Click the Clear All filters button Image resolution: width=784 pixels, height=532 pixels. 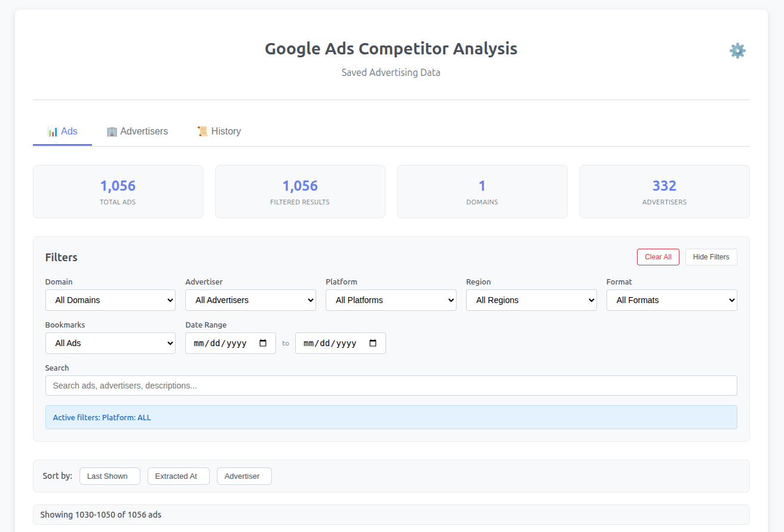click(658, 256)
